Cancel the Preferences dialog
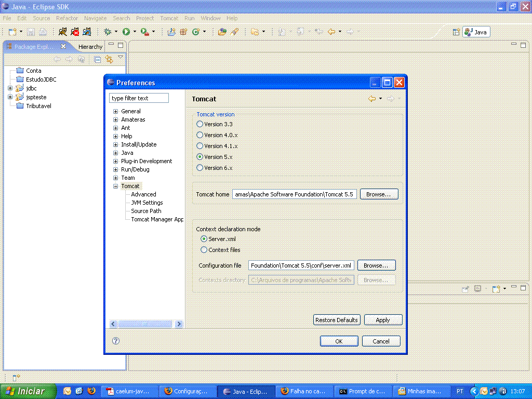 (381, 341)
